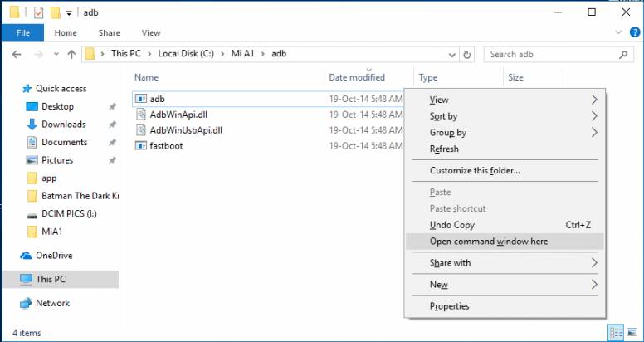Select AdbWinUsbApi.dll file in list
Screen dimensions: 644x342
pyautogui.click(x=186, y=130)
